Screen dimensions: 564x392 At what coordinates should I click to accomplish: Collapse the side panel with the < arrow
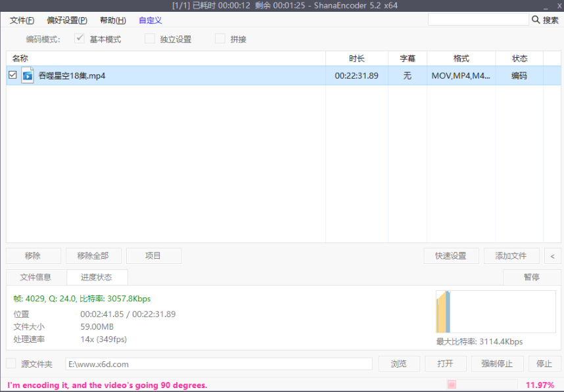[553, 256]
